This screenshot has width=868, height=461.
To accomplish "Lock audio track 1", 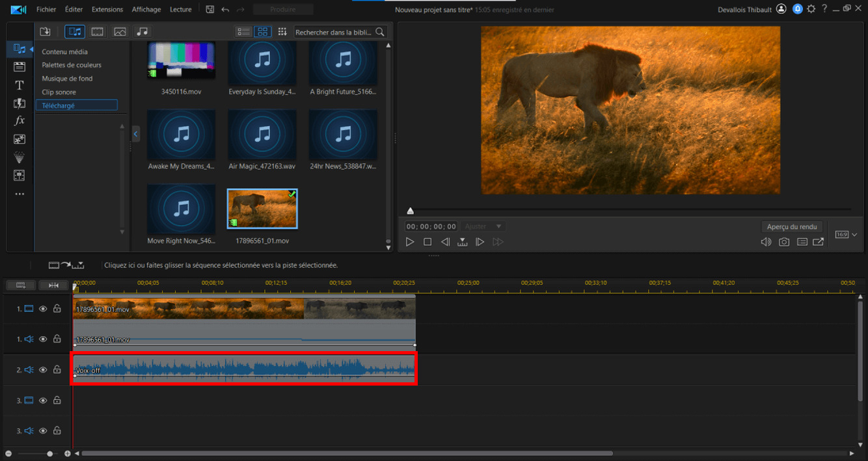I will pos(57,339).
